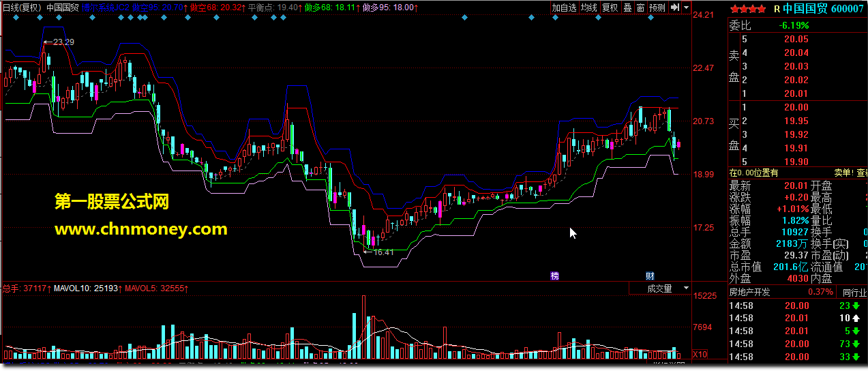The height and width of the screenshot is (371, 868).
Task: Click the 做空68: 20.32 value
Action: tap(218, 8)
